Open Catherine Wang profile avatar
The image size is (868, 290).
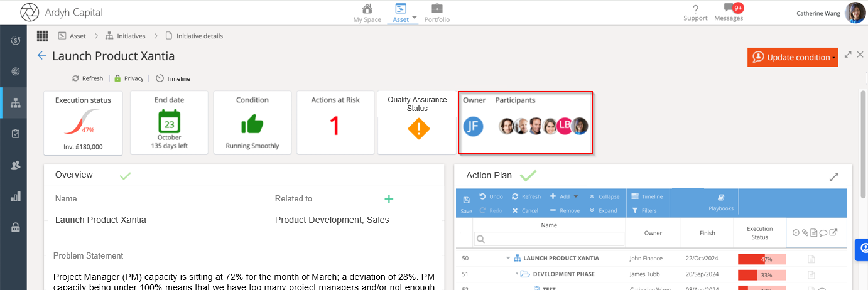point(855,13)
